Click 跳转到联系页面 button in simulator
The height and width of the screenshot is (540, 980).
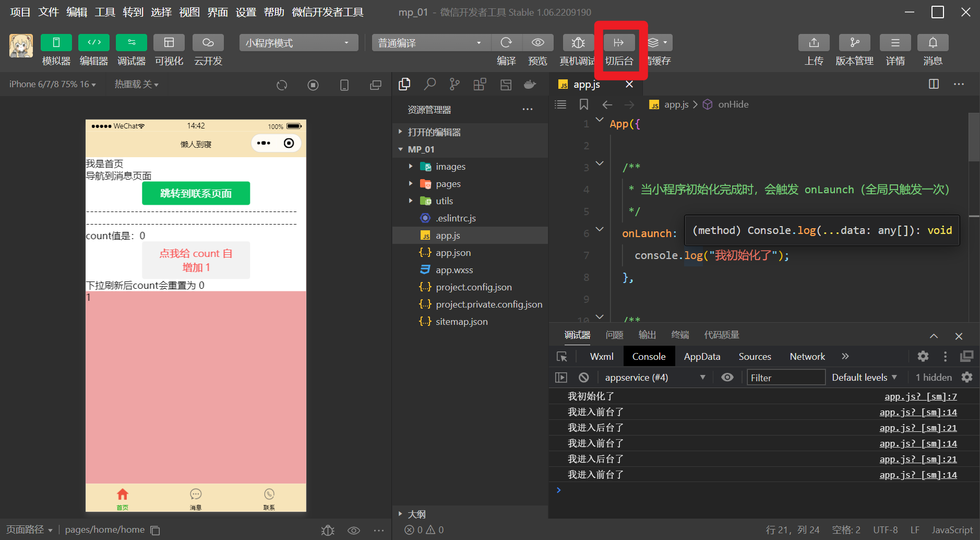(196, 193)
